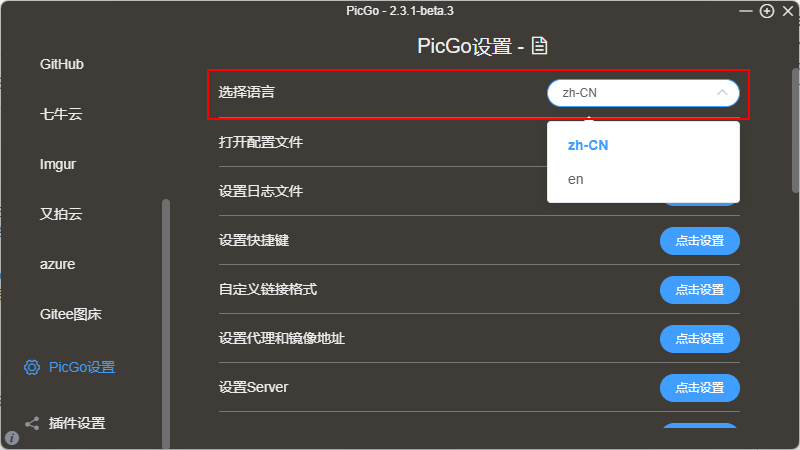Click the gear icon next to PicGo设置
Viewport: 800px width, 450px height.
pos(32,367)
